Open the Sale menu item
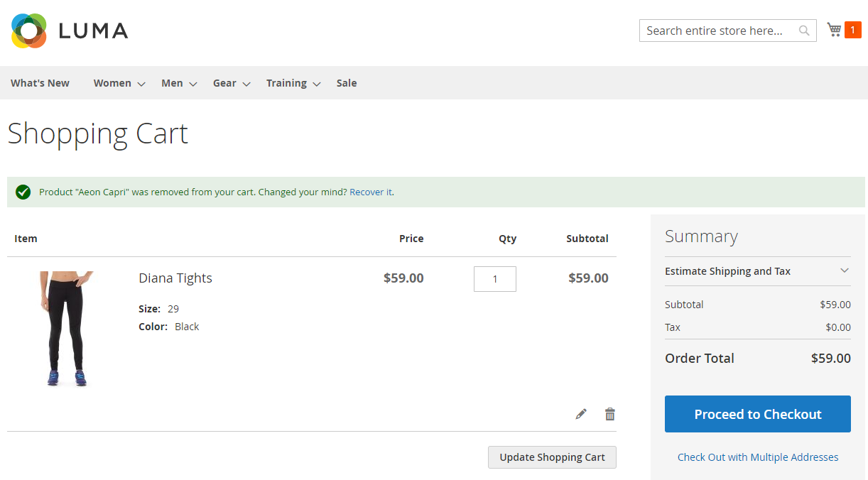Image resolution: width=868 pixels, height=480 pixels. (347, 83)
